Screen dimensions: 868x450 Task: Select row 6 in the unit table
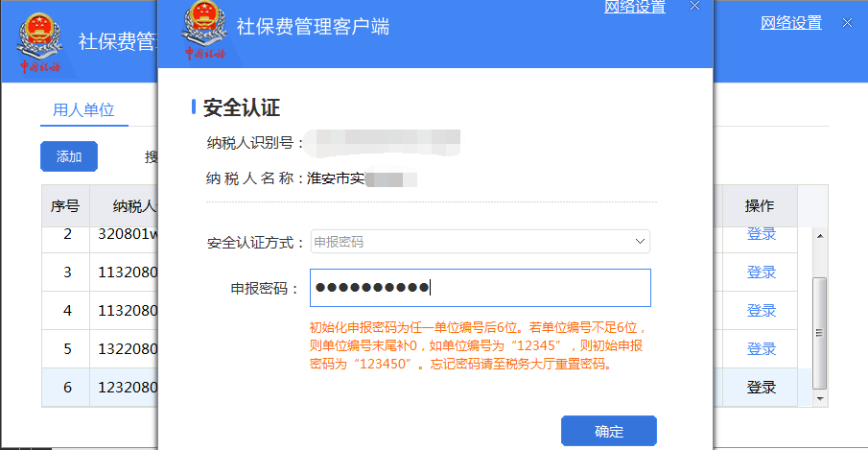(x=419, y=388)
